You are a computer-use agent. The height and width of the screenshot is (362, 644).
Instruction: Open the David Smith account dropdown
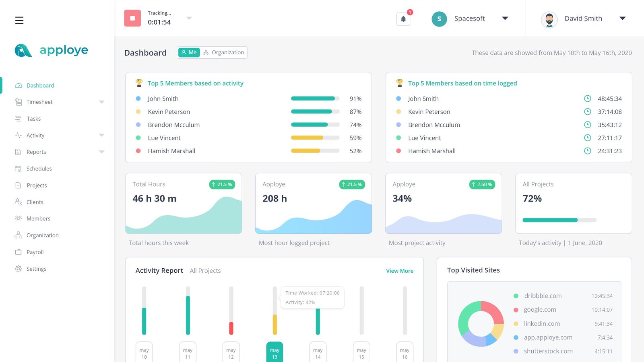tap(622, 19)
